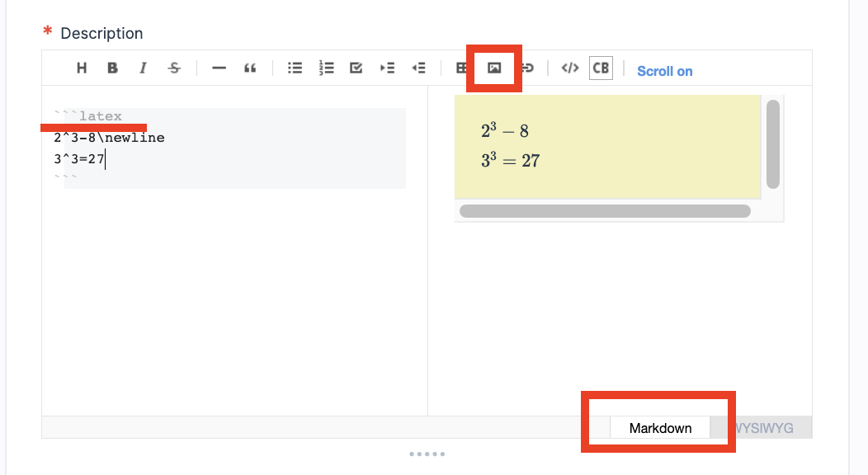
Task: Place cursor after '3^3=27' in editor
Action: click(x=105, y=159)
